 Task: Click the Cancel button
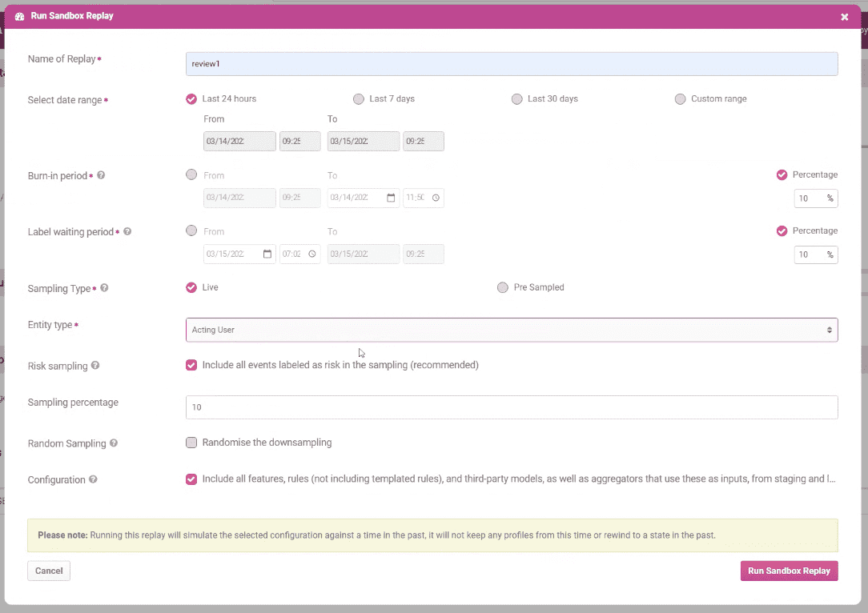49,571
